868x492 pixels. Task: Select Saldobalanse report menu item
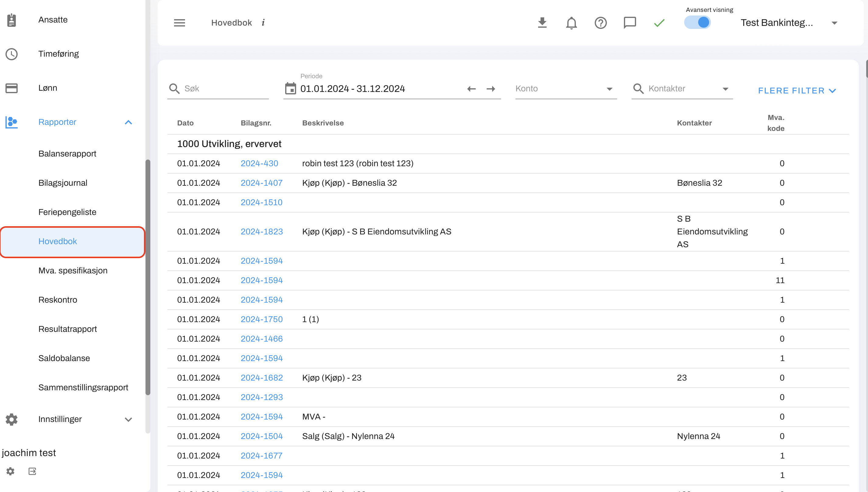coord(64,358)
